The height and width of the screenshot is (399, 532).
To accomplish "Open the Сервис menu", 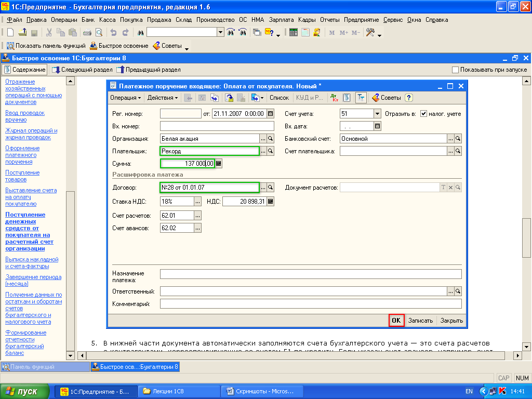I will pyautogui.click(x=393, y=20).
